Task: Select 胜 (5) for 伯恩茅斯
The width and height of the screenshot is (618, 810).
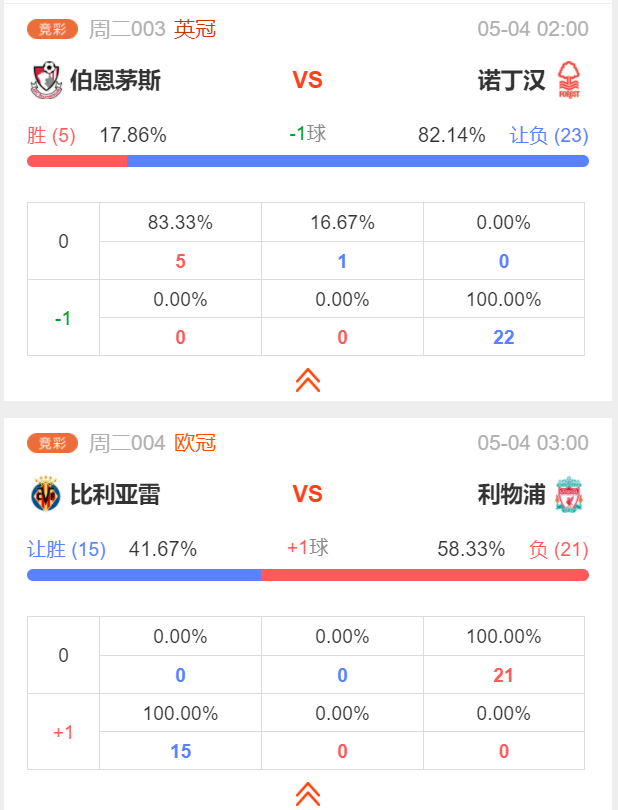Action: tap(51, 135)
